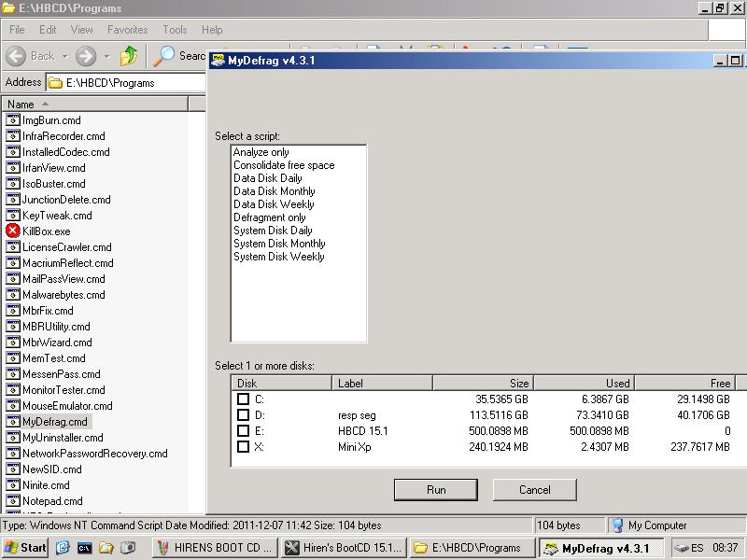This screenshot has width=747, height=560.
Task: Click the Cancel button
Action: 534,490
